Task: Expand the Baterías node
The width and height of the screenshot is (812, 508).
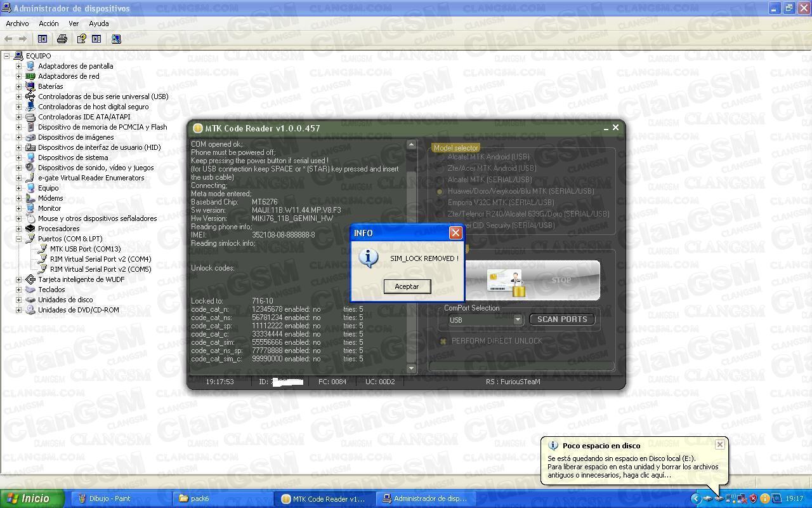Action: pos(18,86)
